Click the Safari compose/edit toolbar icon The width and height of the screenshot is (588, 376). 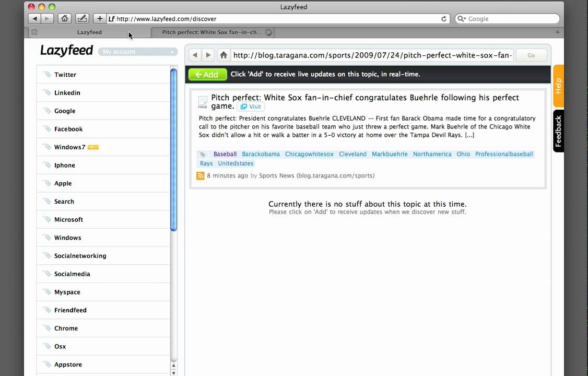point(82,19)
